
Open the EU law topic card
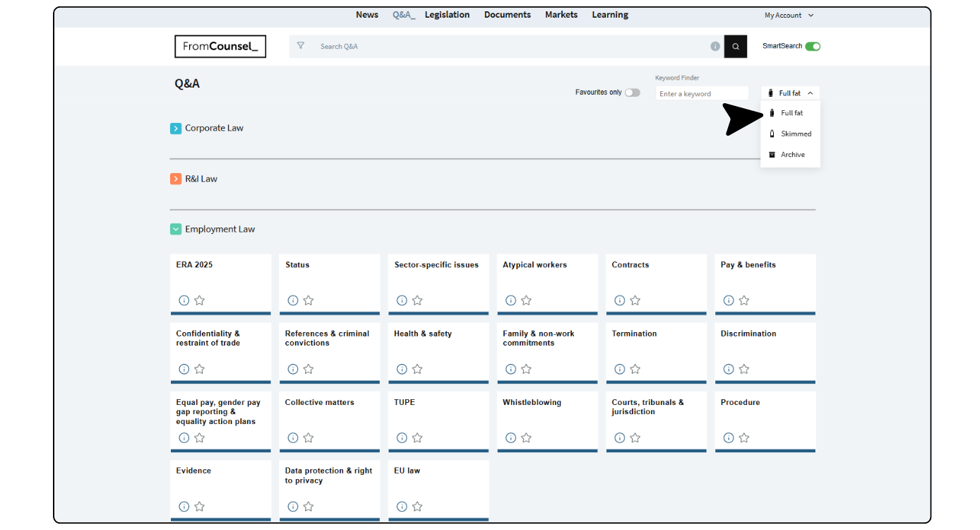pos(438,491)
